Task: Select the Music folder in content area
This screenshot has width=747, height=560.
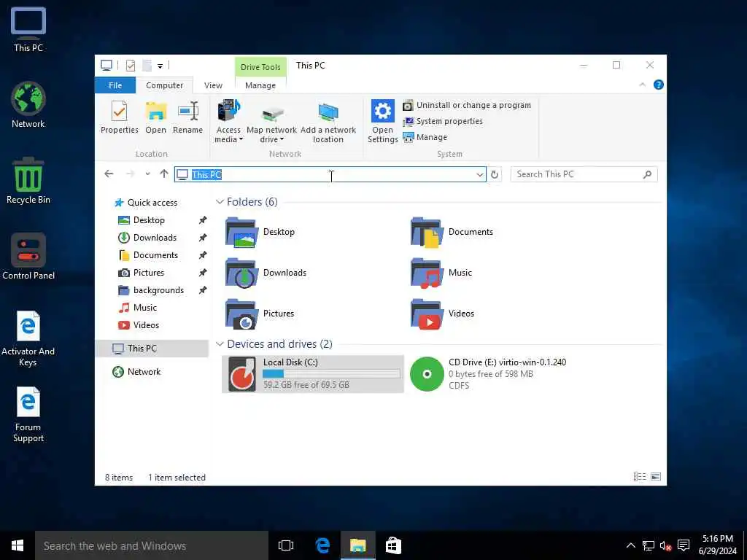Action: [441, 273]
